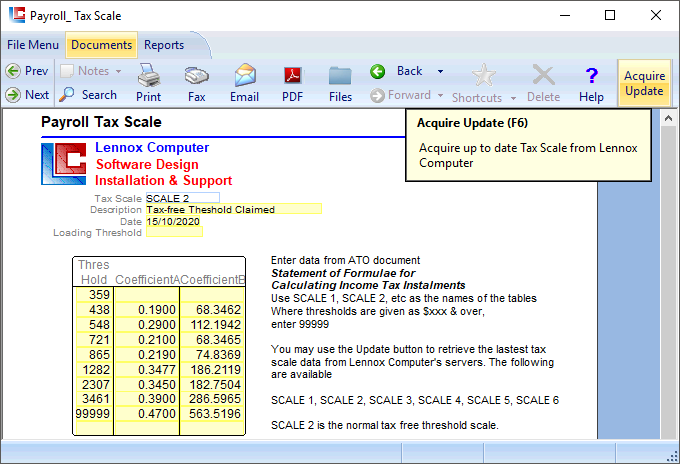Open Search with magnifier icon

(x=88, y=95)
